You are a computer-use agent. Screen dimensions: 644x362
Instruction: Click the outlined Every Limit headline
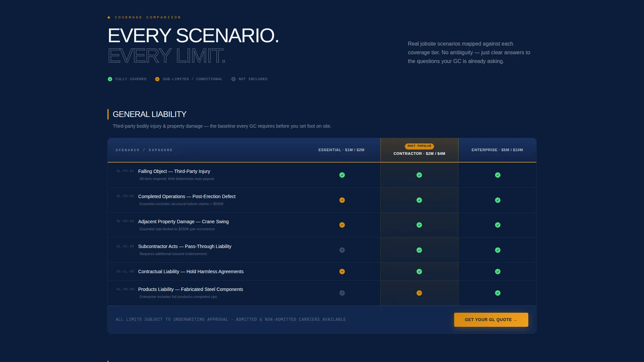tap(167, 56)
